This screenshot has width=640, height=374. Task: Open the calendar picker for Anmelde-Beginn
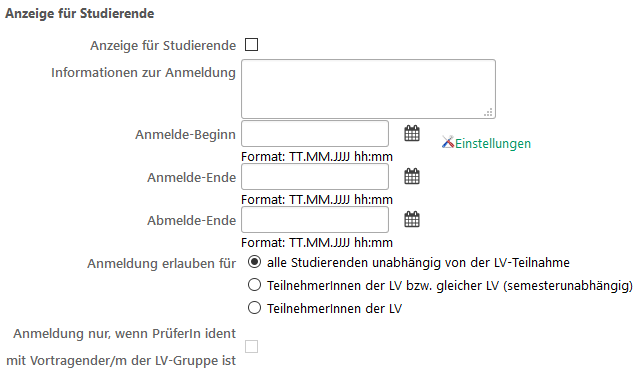pyautogui.click(x=412, y=134)
